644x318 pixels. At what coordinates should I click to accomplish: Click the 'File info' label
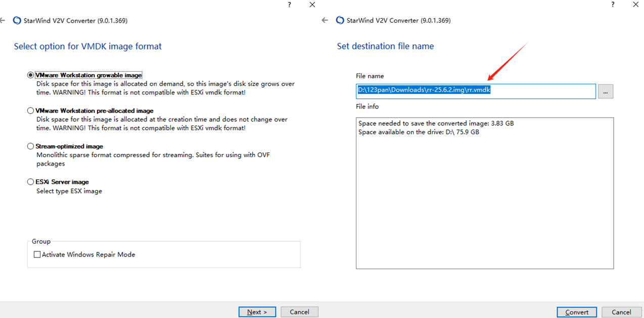(367, 107)
